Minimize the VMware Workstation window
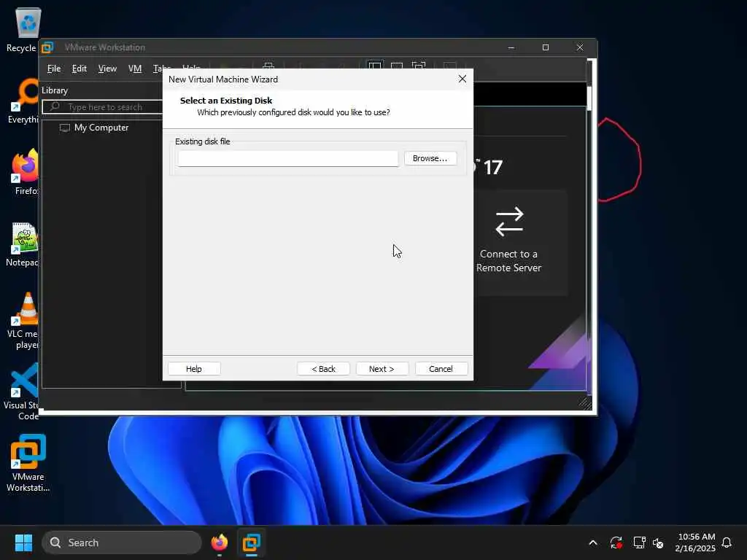The width and height of the screenshot is (747, 560). pyautogui.click(x=511, y=47)
